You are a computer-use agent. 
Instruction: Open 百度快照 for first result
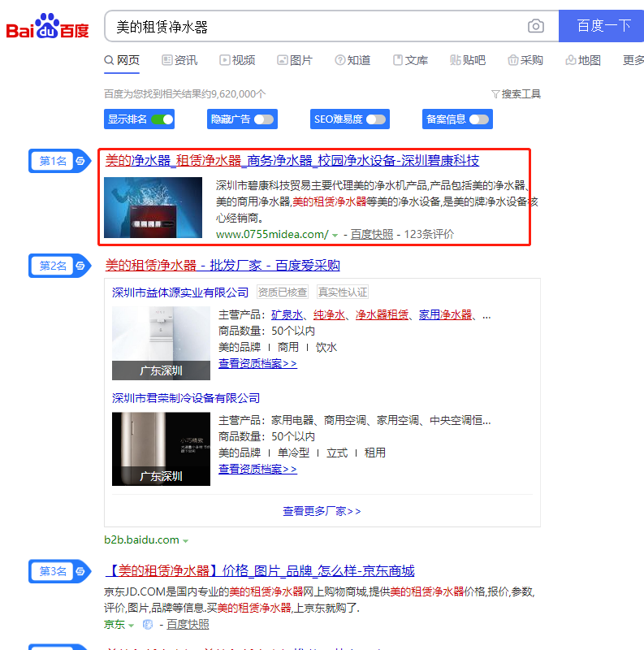(x=372, y=235)
